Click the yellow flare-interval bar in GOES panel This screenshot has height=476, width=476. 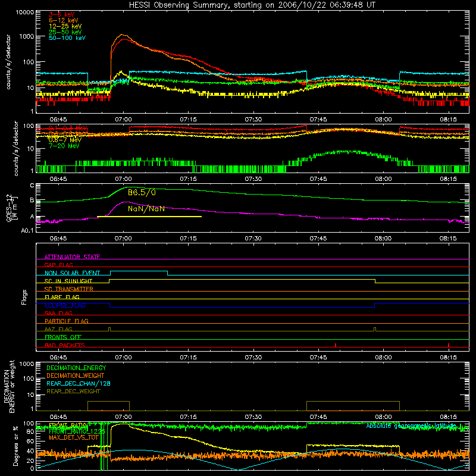pyautogui.click(x=149, y=217)
